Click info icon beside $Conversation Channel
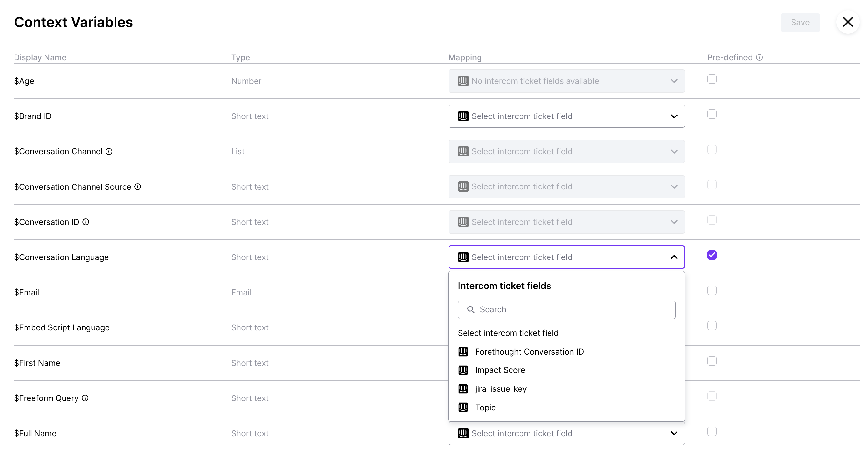868x453 pixels. point(109,151)
